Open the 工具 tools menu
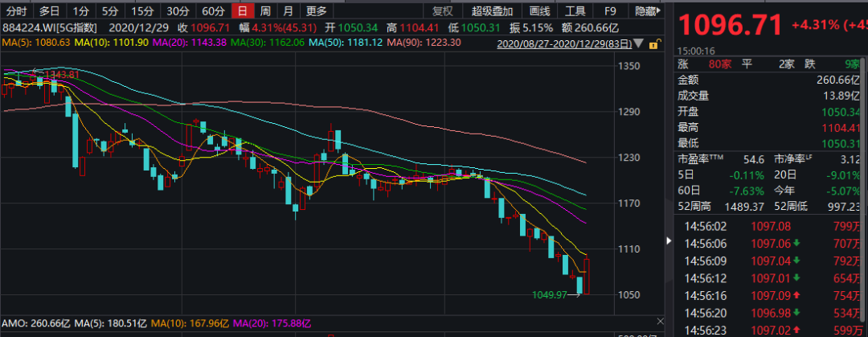Image resolution: width=868 pixels, height=337 pixels. (575, 11)
